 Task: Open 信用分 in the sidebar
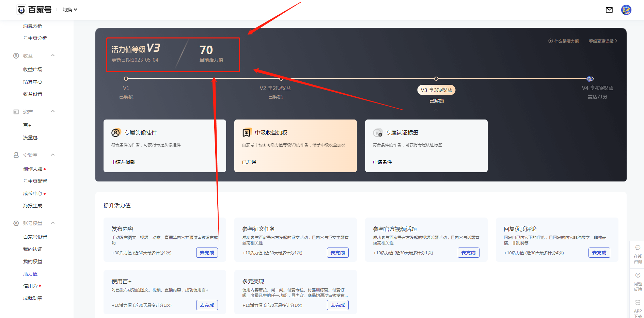pyautogui.click(x=30, y=286)
